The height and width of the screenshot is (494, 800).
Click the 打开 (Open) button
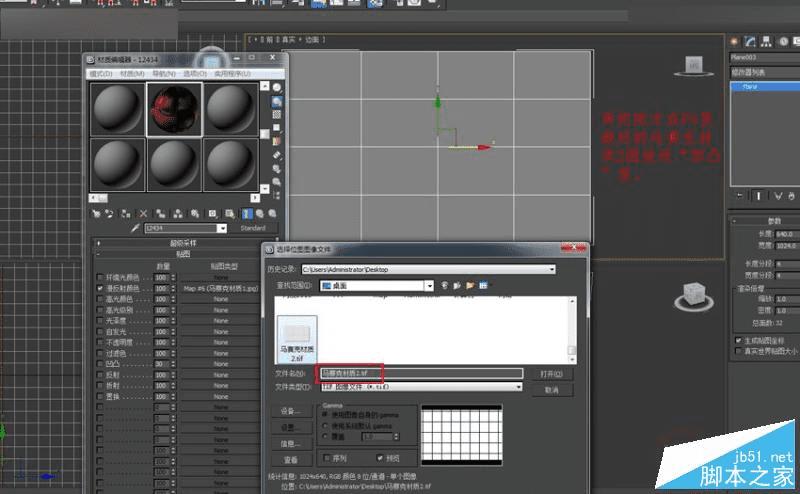click(552, 373)
